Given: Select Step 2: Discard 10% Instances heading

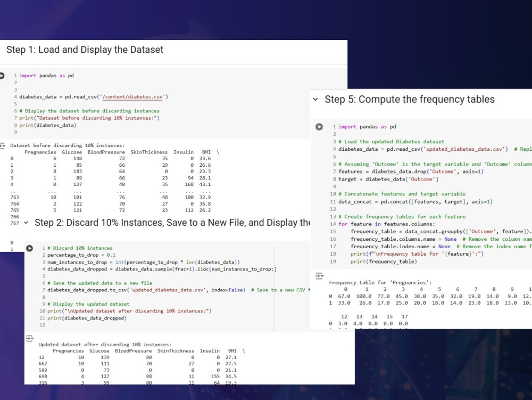Looking at the screenshot, I should click(x=172, y=223).
